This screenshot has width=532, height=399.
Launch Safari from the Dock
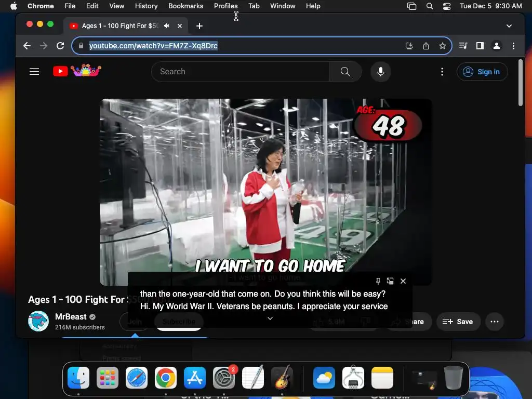point(137,378)
